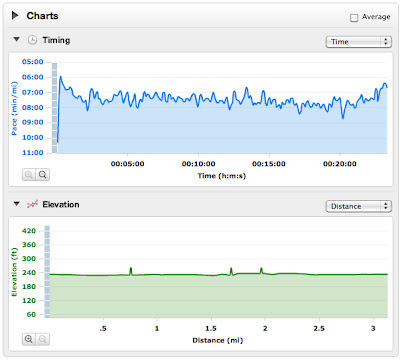Open the Timing axis Time dropdown
The width and height of the screenshot is (400, 360).
point(358,42)
